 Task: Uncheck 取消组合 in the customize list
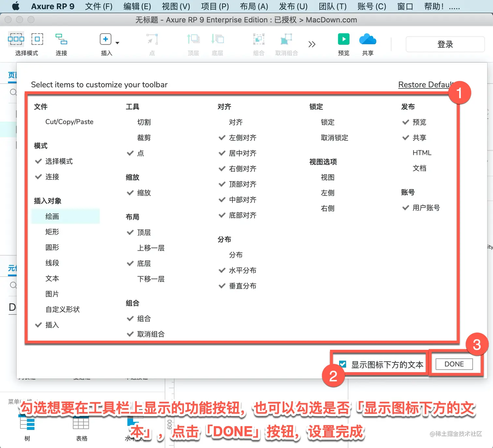145,334
